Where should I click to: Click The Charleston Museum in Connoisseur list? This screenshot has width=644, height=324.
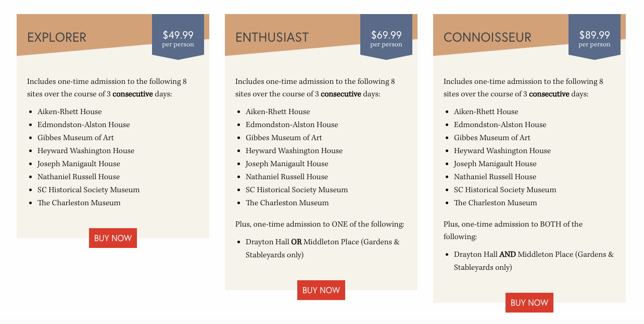(x=495, y=203)
